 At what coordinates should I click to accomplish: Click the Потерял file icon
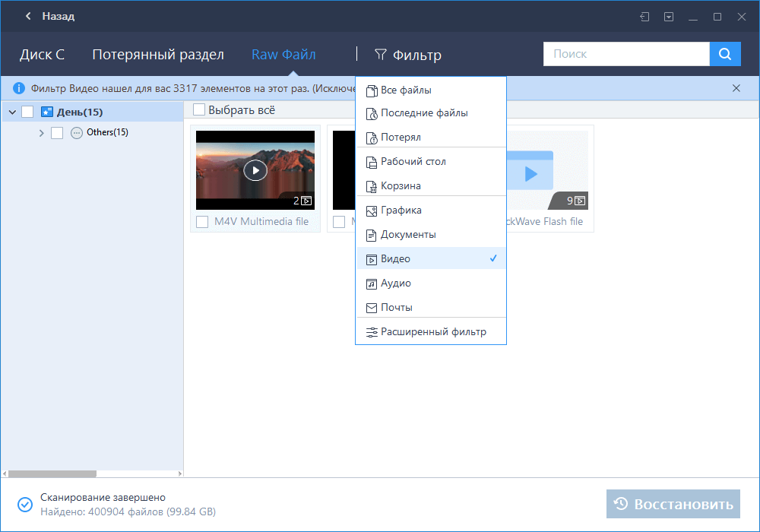pos(372,138)
